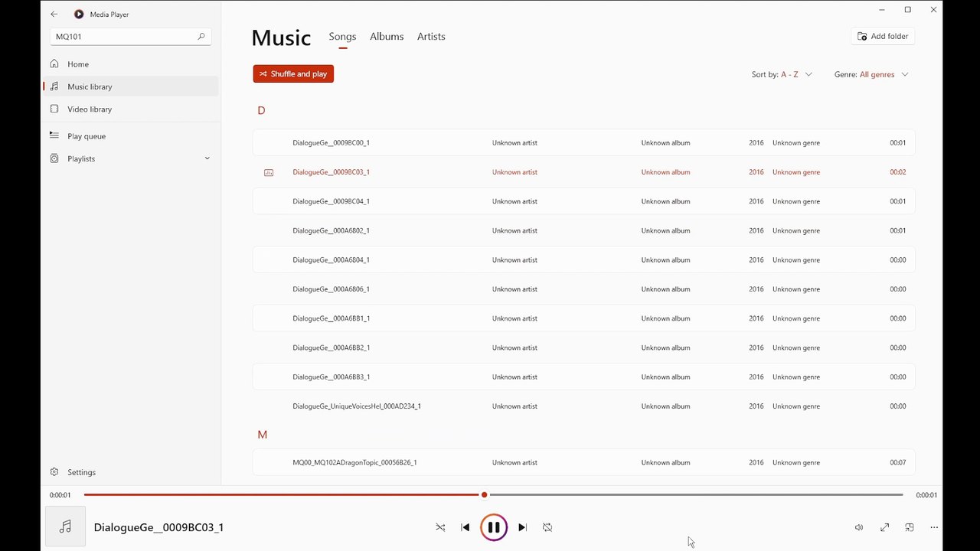Expand the Playlists chevron

tap(207, 158)
